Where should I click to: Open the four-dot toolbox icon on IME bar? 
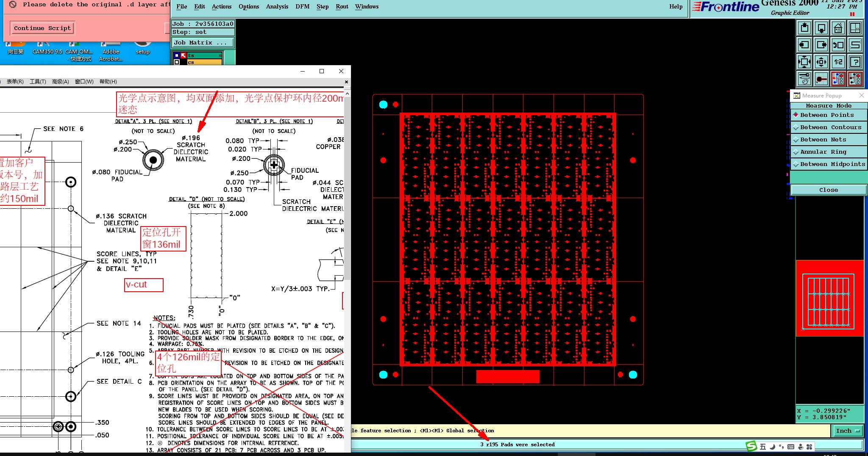tap(810, 447)
